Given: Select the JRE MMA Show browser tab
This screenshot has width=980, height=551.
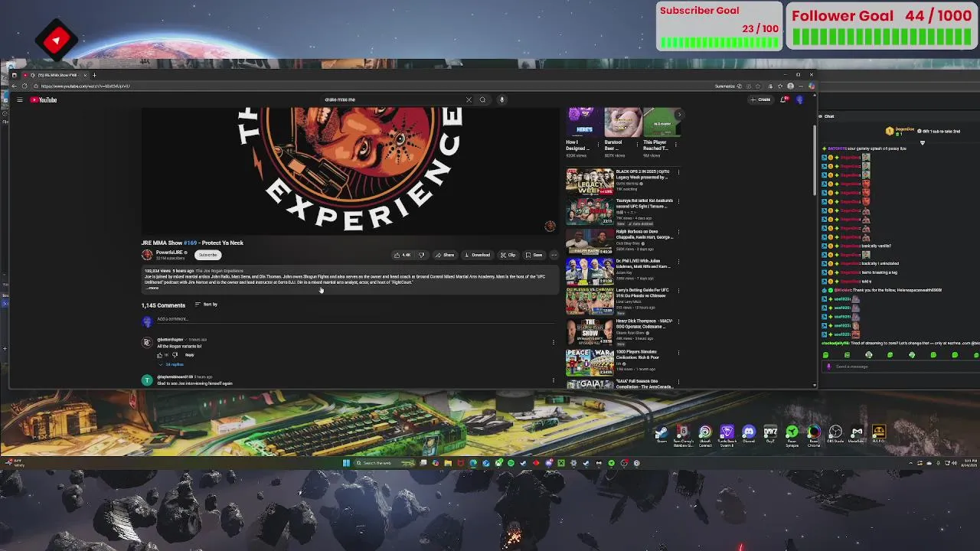Looking at the screenshot, I should coord(54,75).
